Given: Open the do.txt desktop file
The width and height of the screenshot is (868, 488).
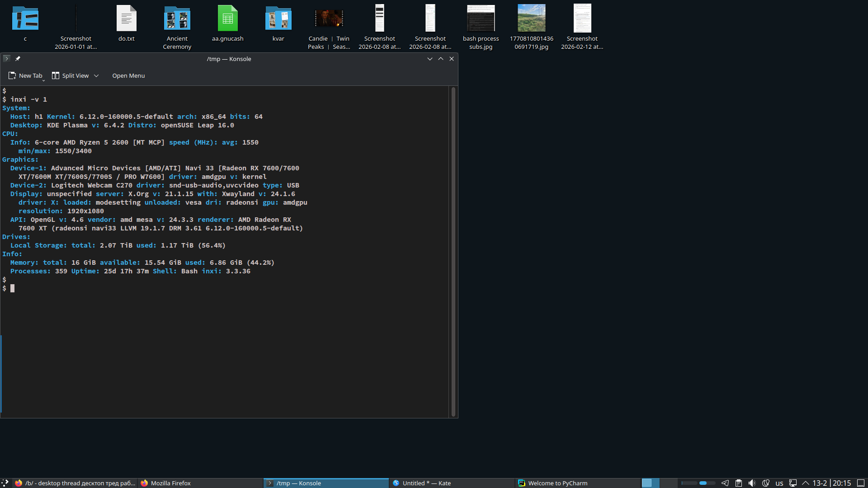Looking at the screenshot, I should click(126, 19).
